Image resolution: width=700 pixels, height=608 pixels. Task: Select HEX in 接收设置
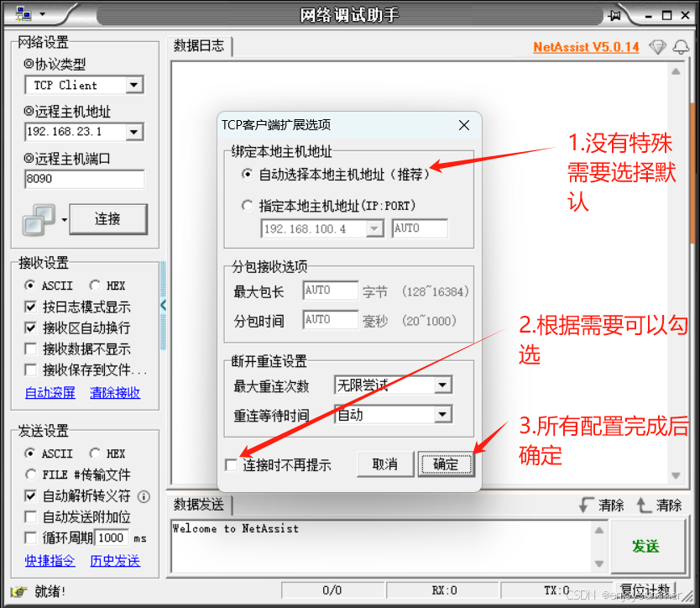(95, 285)
